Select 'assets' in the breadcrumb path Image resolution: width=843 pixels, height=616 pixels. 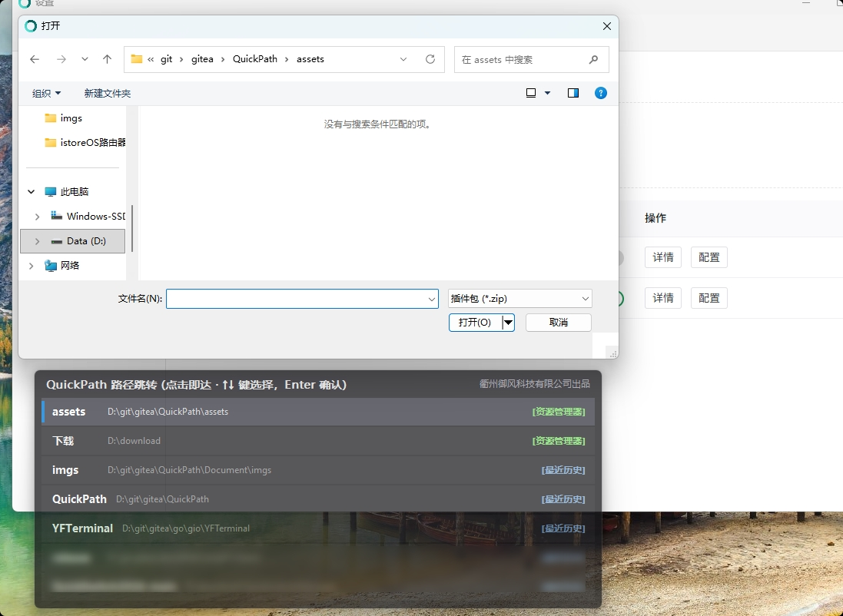click(310, 59)
